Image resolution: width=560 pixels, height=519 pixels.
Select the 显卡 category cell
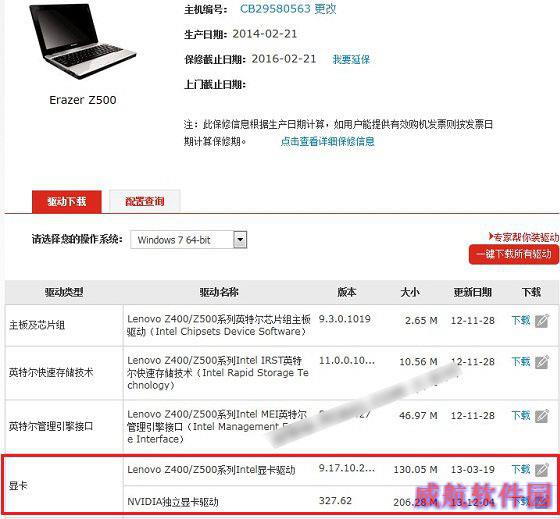(64, 485)
